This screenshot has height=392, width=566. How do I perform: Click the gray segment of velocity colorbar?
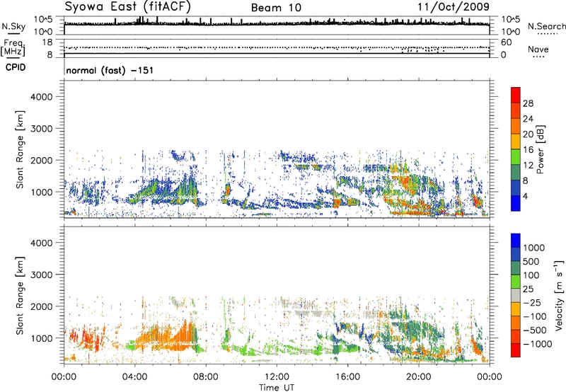(x=516, y=295)
